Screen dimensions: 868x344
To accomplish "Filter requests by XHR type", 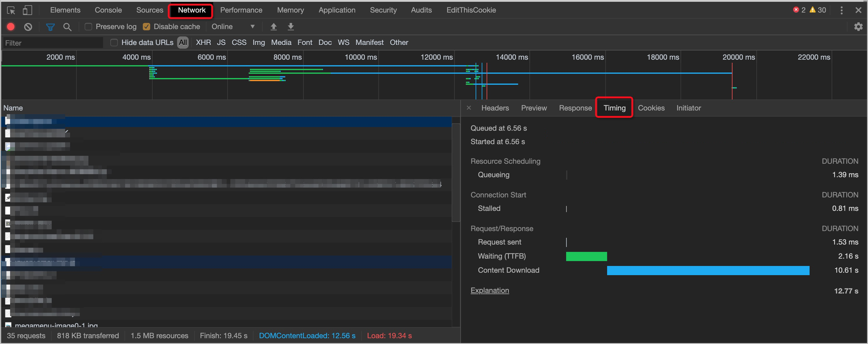I will coord(203,43).
